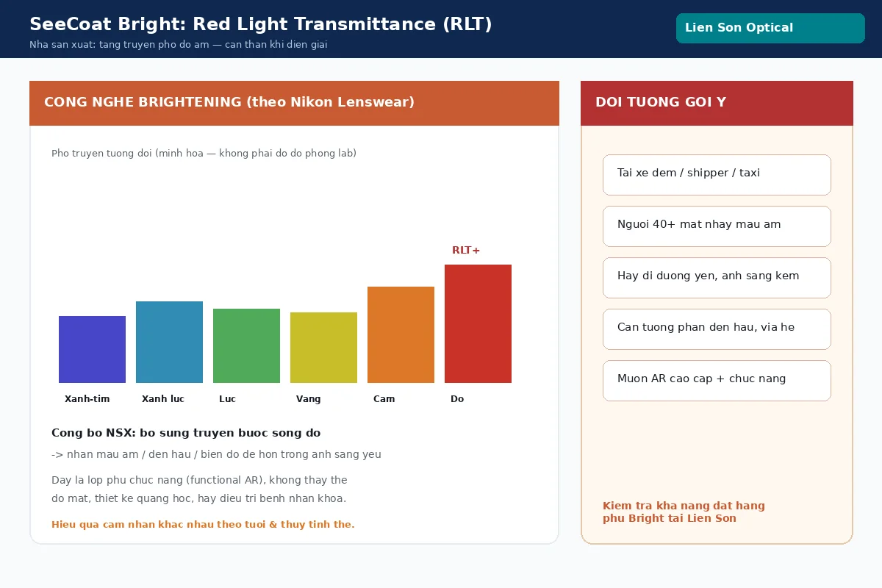Click the Pho truyen tuong doi caption
882x588 pixels.
[x=204, y=154]
